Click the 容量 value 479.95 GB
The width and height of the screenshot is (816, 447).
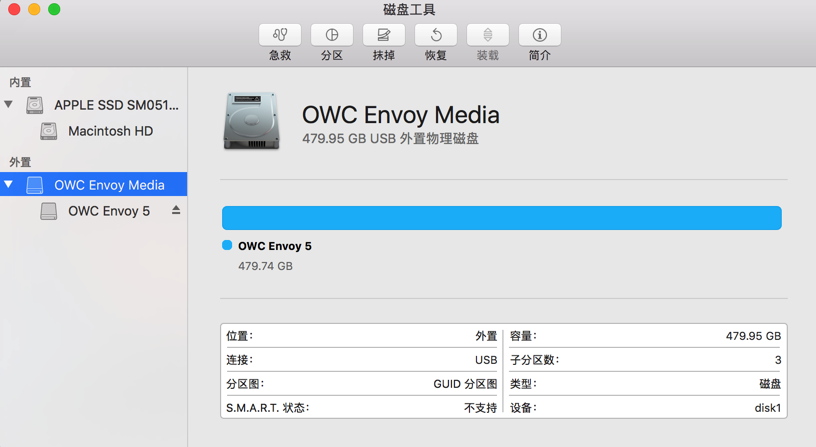click(754, 336)
